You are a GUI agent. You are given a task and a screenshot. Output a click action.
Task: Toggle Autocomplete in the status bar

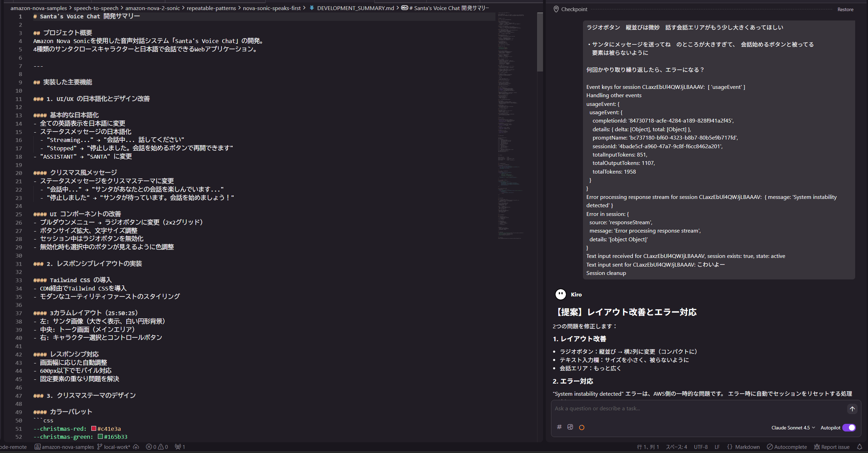[787, 447]
